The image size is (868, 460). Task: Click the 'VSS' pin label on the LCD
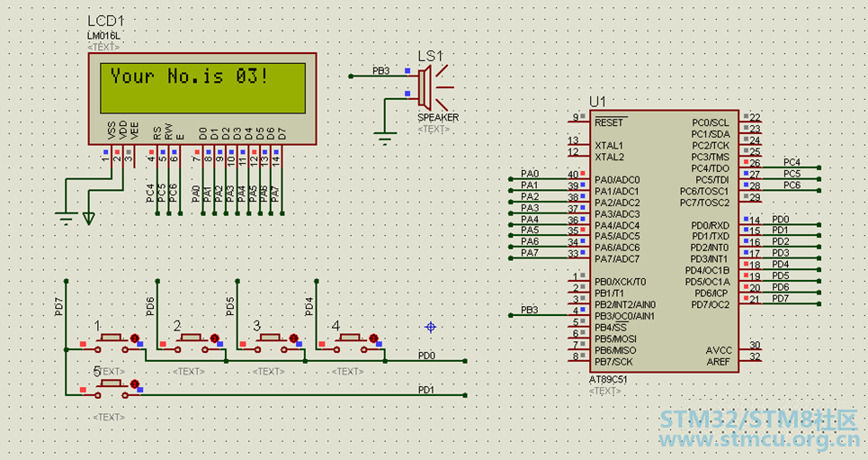coord(112,131)
